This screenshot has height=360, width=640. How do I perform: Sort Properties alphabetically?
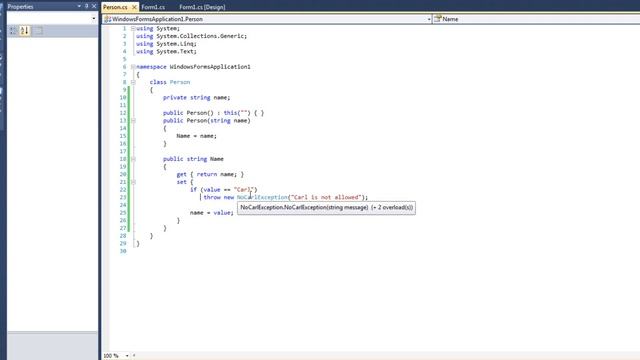coord(24,31)
